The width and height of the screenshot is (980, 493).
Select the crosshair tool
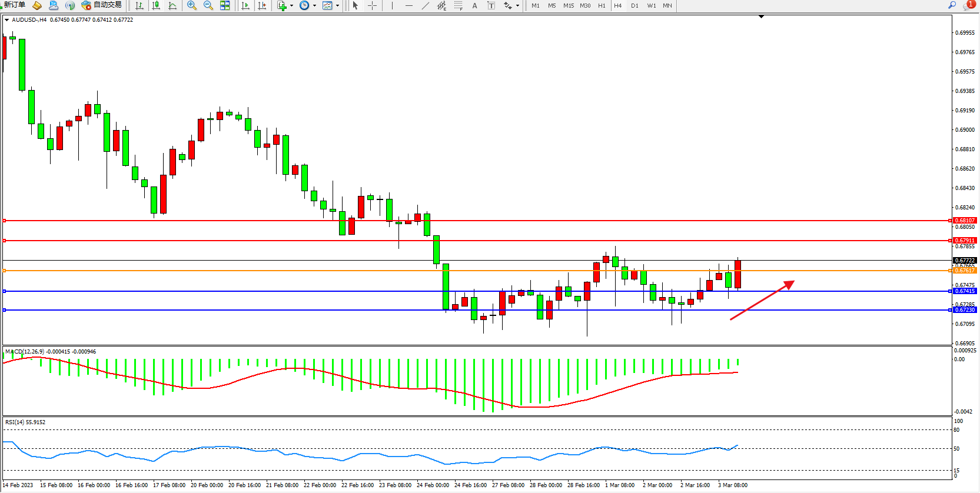point(373,5)
